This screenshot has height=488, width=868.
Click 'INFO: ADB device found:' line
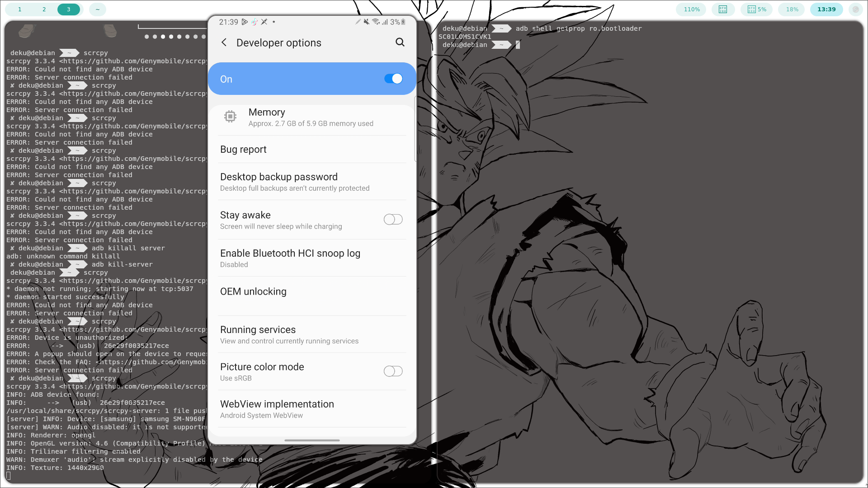point(53,394)
